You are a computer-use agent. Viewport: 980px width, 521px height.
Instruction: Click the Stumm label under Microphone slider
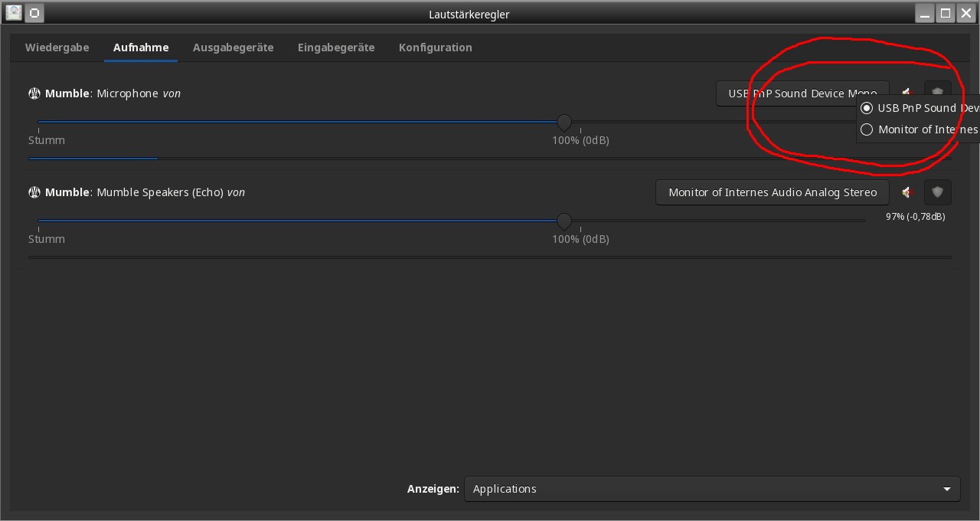click(x=47, y=140)
